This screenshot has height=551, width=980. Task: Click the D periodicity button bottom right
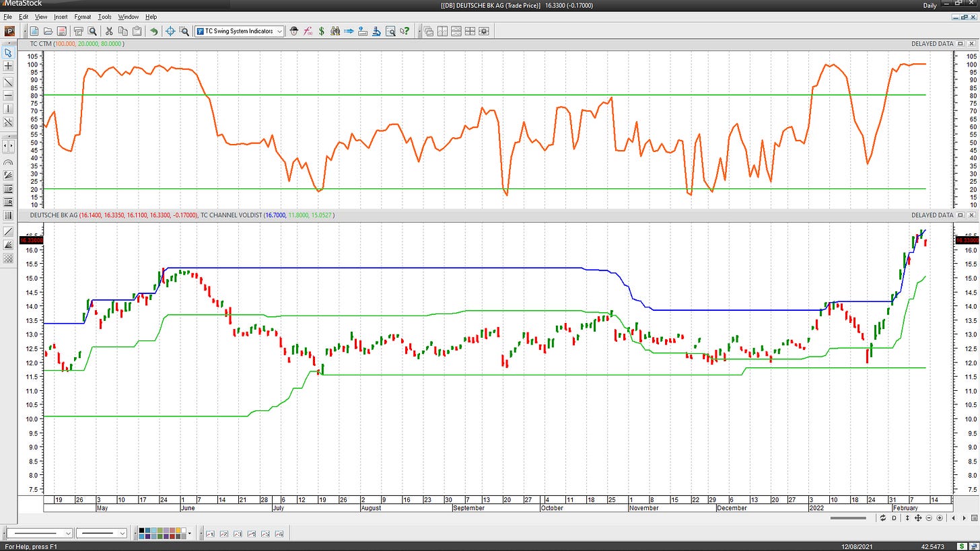pos(895,517)
